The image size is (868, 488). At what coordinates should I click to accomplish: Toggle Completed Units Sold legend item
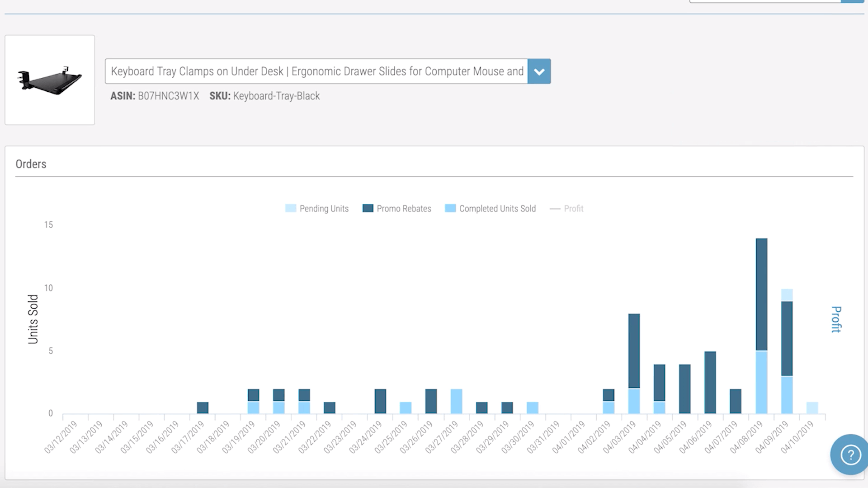pyautogui.click(x=497, y=209)
